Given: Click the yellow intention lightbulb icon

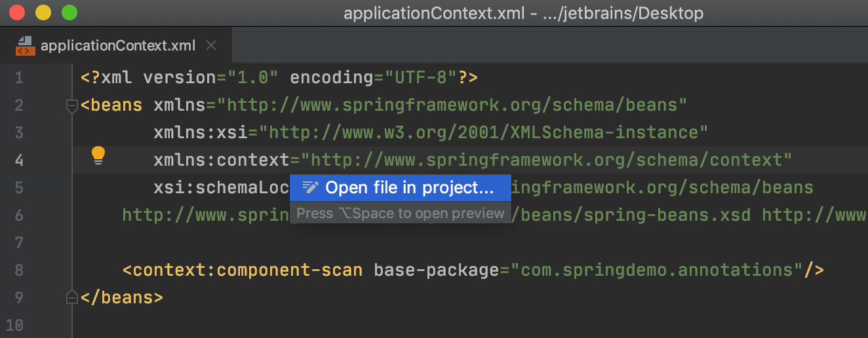Looking at the screenshot, I should coord(98,155).
